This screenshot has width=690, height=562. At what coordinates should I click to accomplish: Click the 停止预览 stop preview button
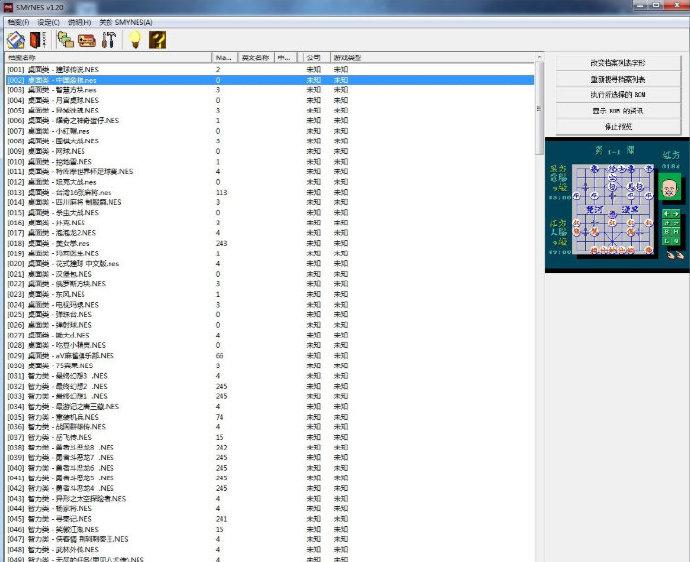tap(618, 127)
